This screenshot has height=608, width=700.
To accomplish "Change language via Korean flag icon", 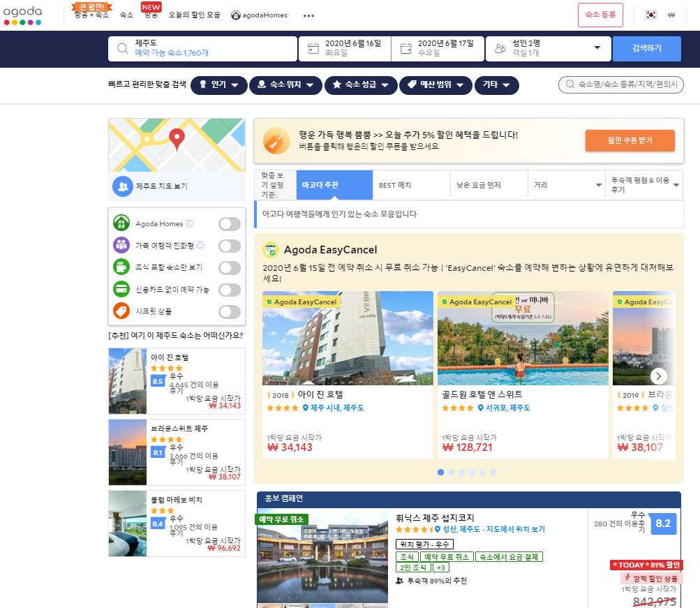I will pyautogui.click(x=651, y=15).
